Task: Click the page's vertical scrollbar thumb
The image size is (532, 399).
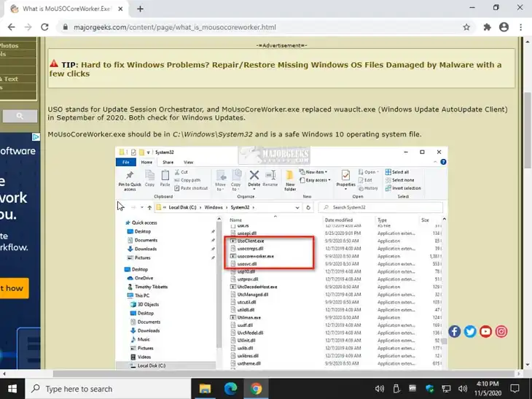Action: coord(528,131)
